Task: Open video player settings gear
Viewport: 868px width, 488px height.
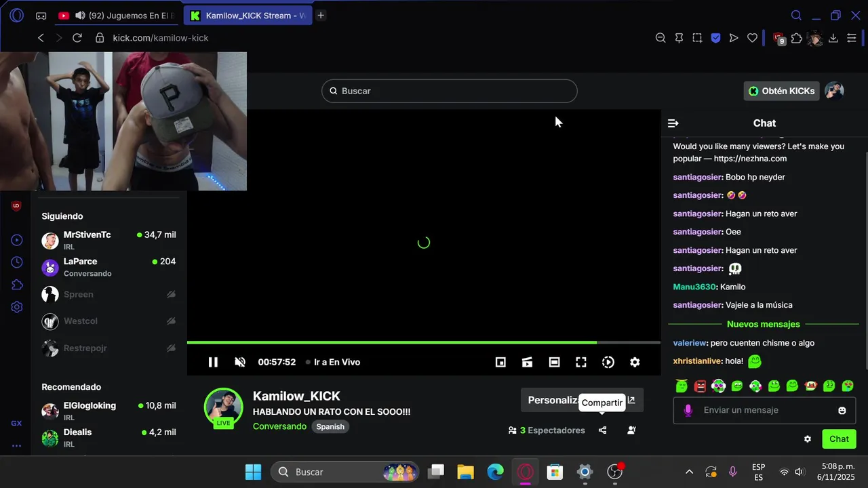Action: (x=635, y=362)
